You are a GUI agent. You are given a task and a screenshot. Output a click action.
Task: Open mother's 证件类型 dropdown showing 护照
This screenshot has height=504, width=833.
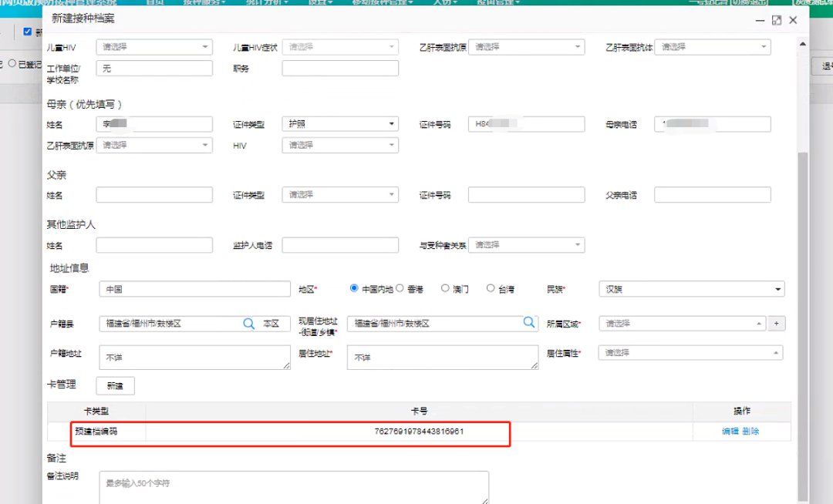[x=339, y=124]
